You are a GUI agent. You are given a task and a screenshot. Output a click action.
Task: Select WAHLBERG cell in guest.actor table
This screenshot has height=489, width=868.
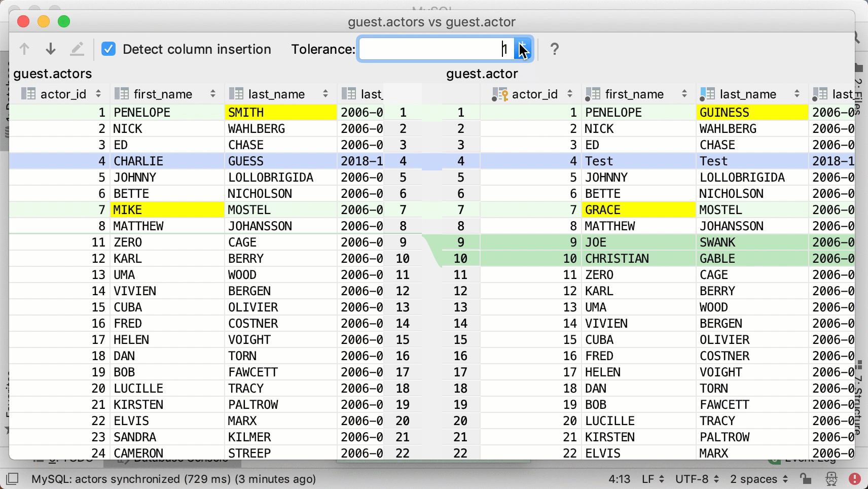(x=752, y=129)
